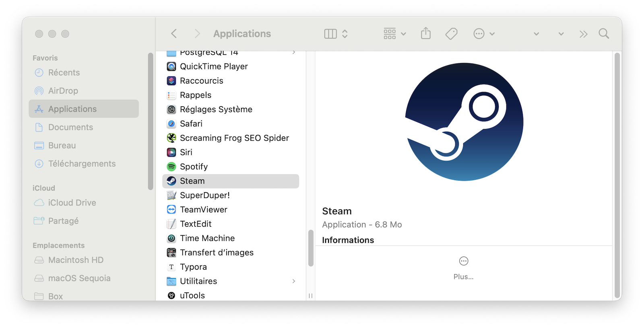Go back with the left chevron
The height and width of the screenshot is (328, 644).
(174, 34)
